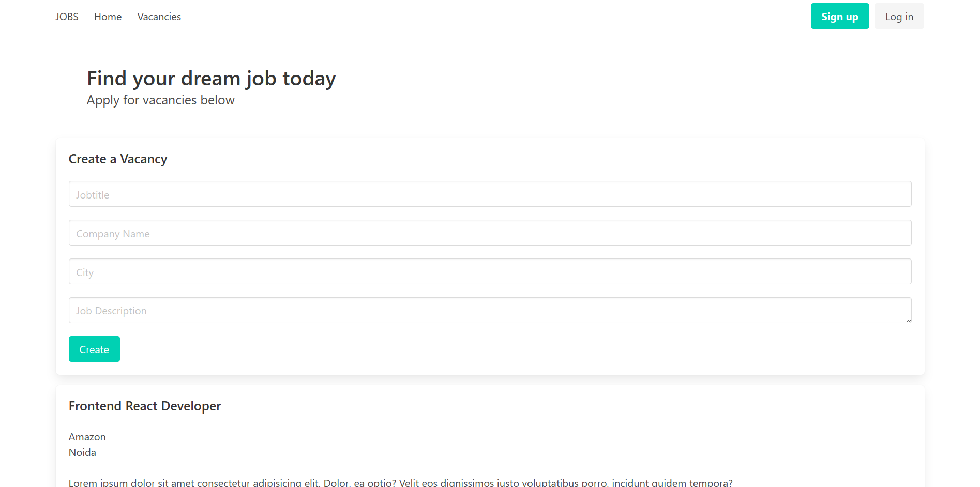Click into the City input field
Image resolution: width=980 pixels, height=487 pixels.
click(x=490, y=271)
